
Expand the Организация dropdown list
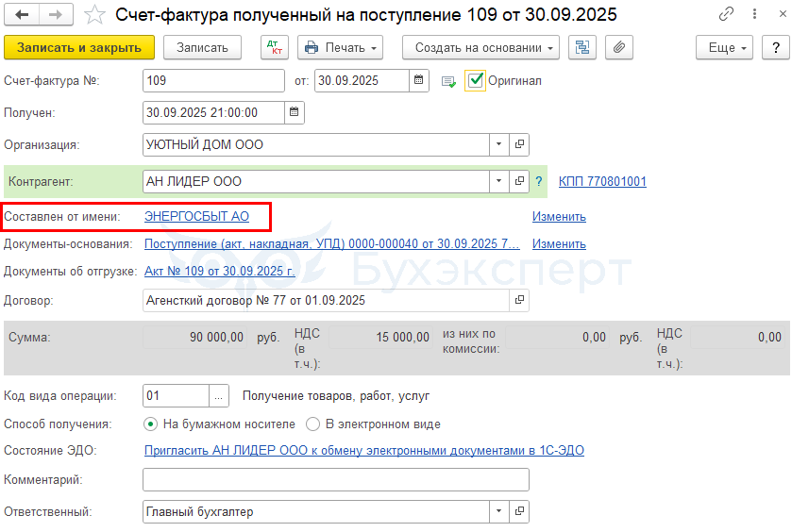[x=498, y=144]
